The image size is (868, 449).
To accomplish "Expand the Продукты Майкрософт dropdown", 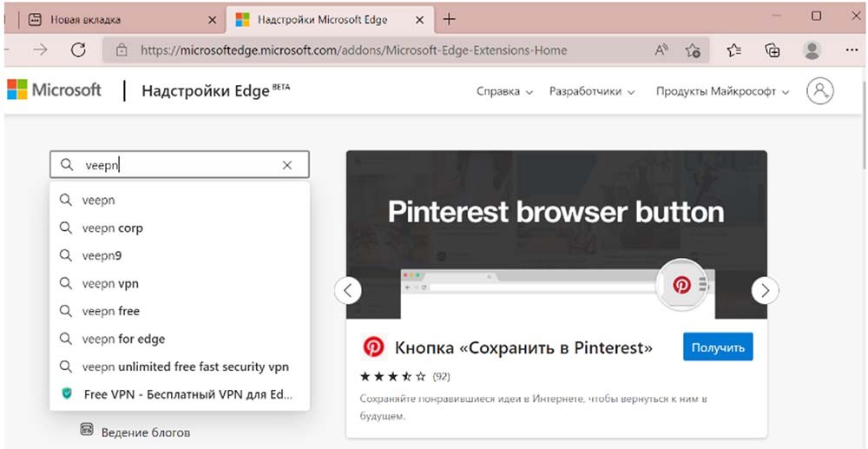I will (x=722, y=92).
